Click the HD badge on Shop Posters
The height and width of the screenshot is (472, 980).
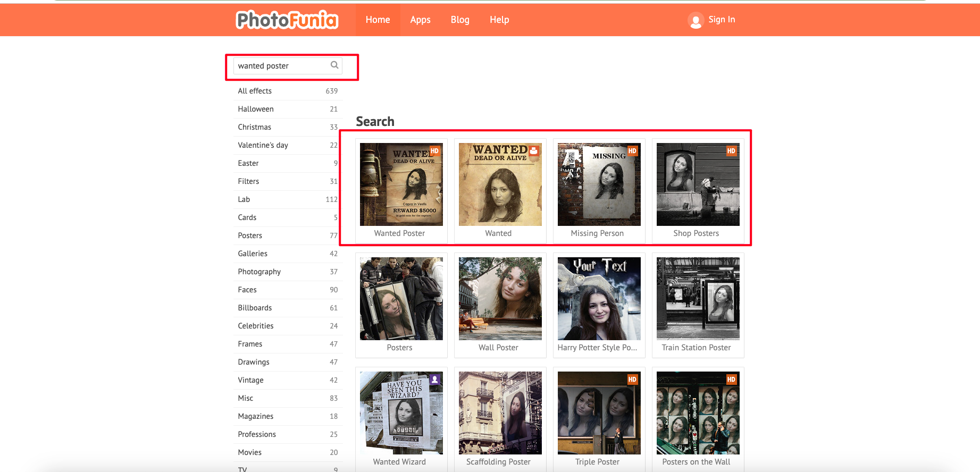pos(731,151)
